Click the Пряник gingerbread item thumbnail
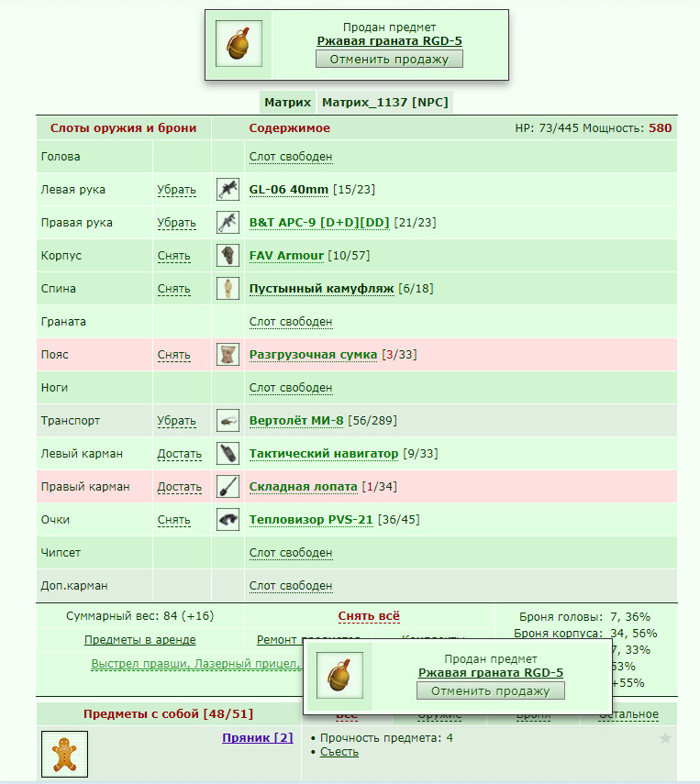Screen dimensions: 700x784 64,754
